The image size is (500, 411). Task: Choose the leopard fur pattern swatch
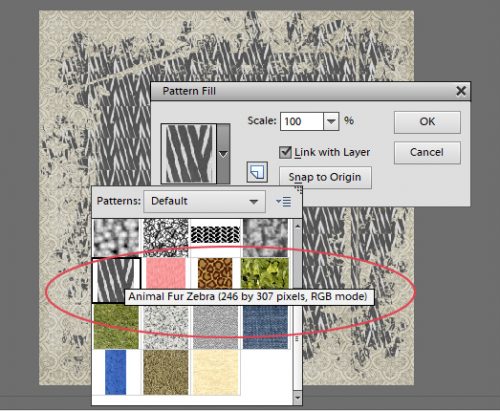215,274
